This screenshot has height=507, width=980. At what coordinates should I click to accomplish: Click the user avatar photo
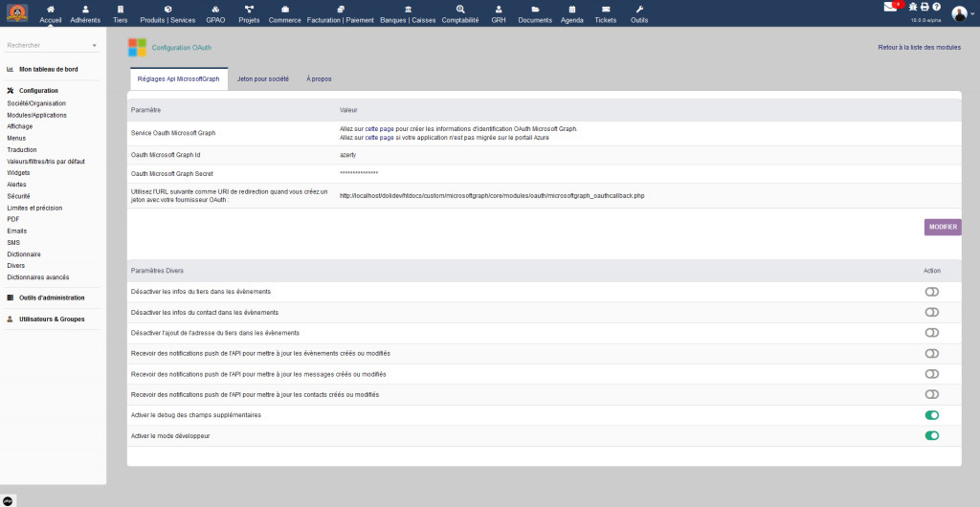click(959, 13)
